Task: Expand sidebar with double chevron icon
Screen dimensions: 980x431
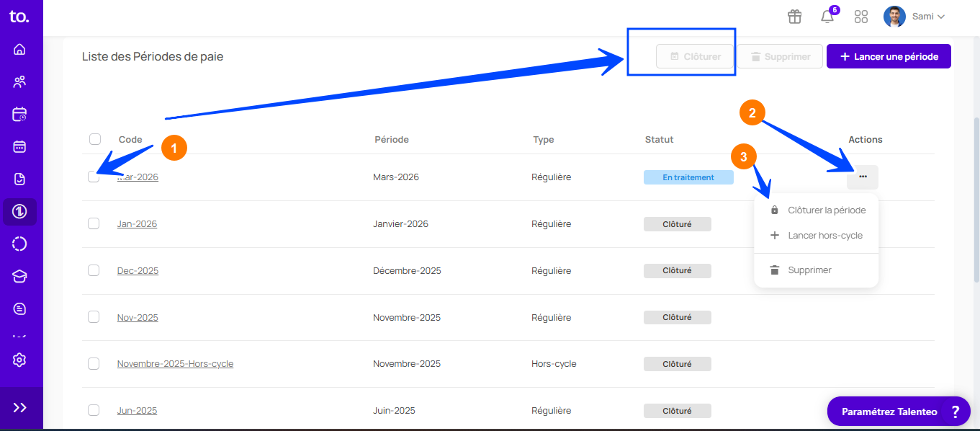Action: coord(19,408)
